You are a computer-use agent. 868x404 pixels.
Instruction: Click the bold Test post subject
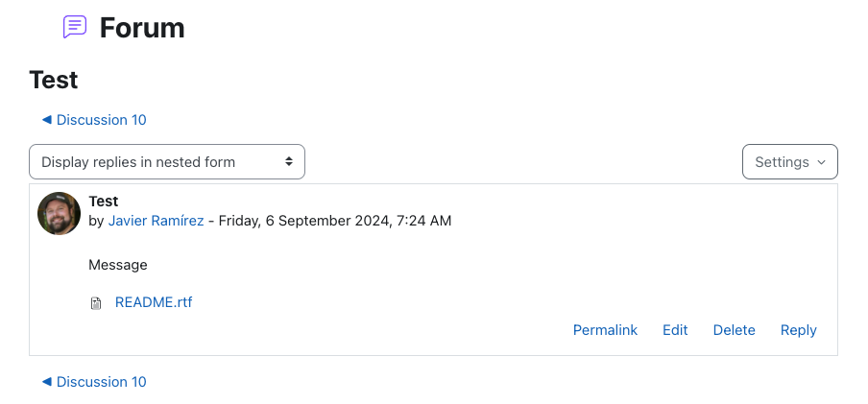click(x=104, y=201)
